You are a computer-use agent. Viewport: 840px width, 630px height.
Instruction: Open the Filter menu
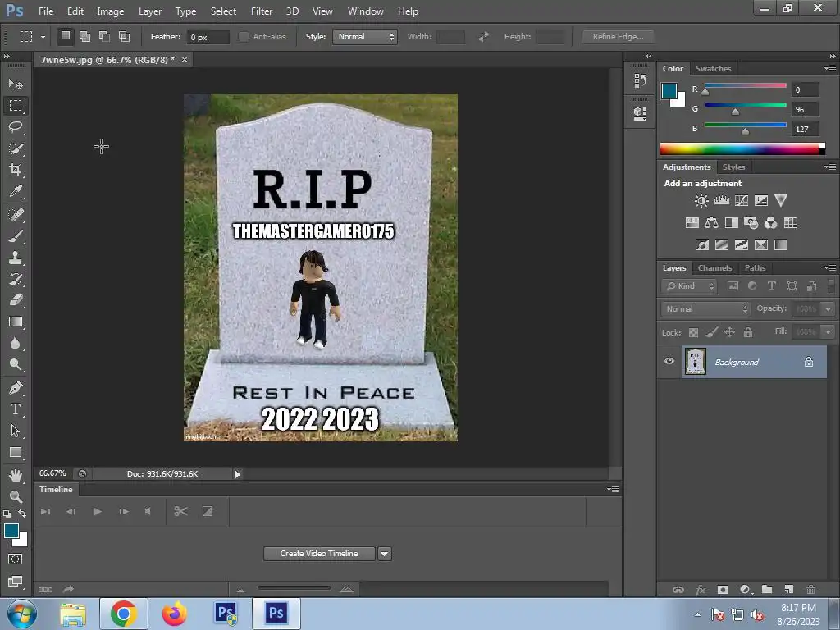point(262,11)
